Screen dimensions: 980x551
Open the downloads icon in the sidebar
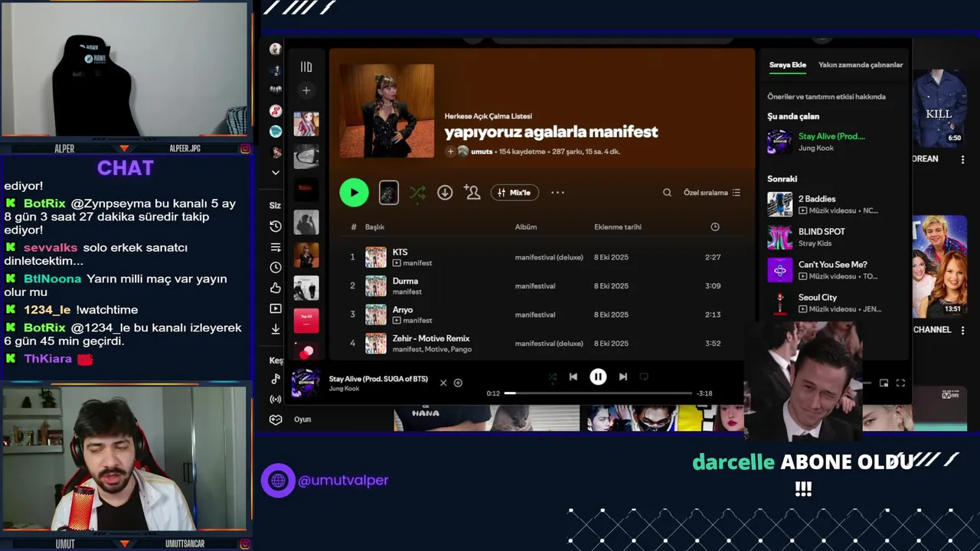click(276, 329)
